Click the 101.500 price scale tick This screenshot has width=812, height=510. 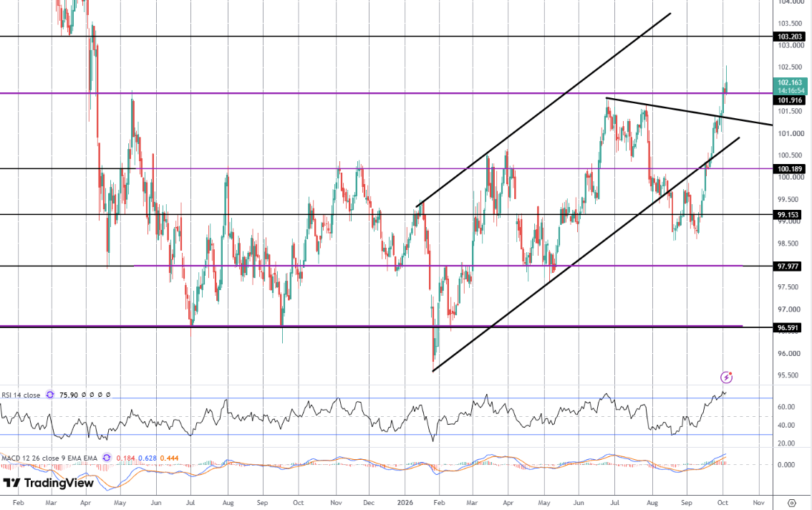coord(791,112)
